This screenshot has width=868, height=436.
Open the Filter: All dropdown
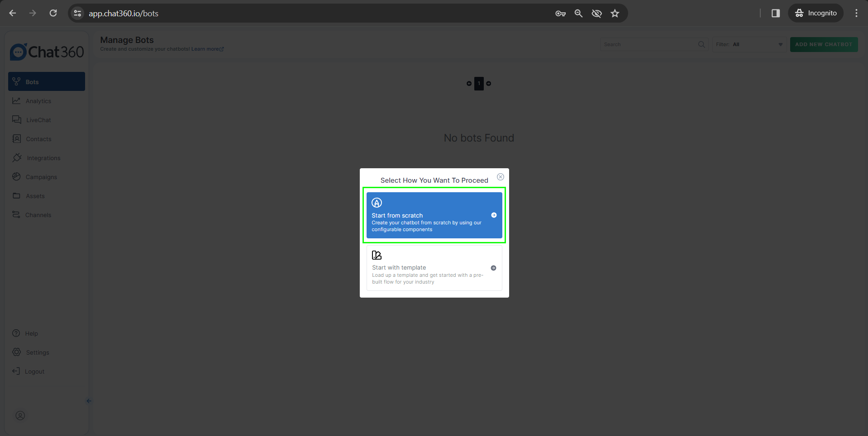pos(749,44)
